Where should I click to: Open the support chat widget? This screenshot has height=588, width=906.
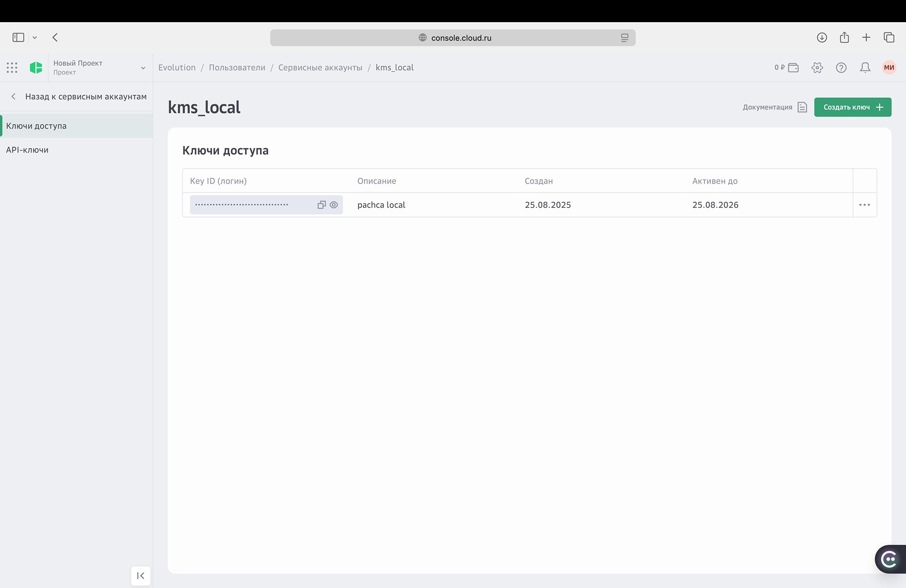(889, 559)
